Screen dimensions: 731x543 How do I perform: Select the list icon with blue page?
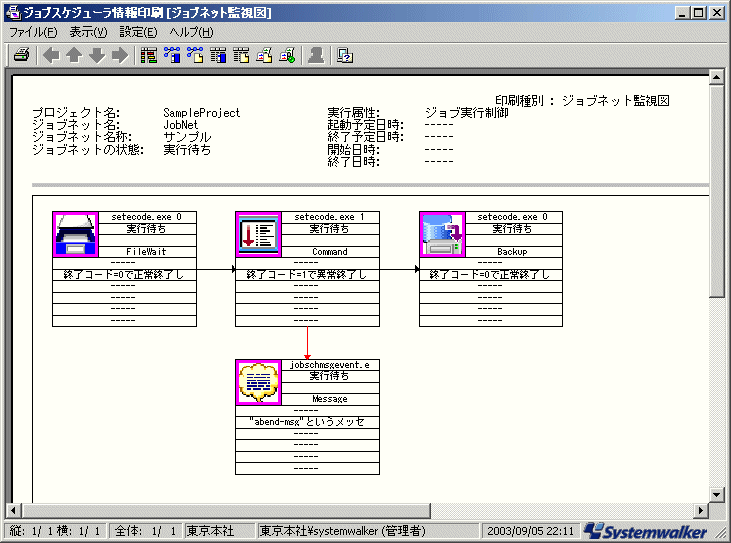(218, 55)
